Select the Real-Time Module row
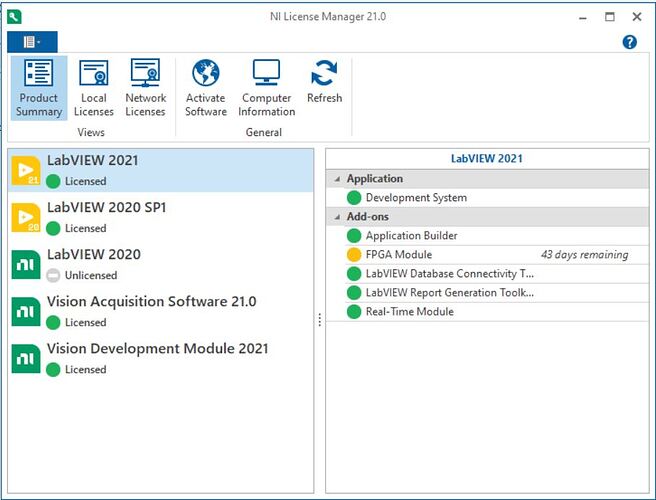Viewport: 656px width, 500px height. [497, 311]
